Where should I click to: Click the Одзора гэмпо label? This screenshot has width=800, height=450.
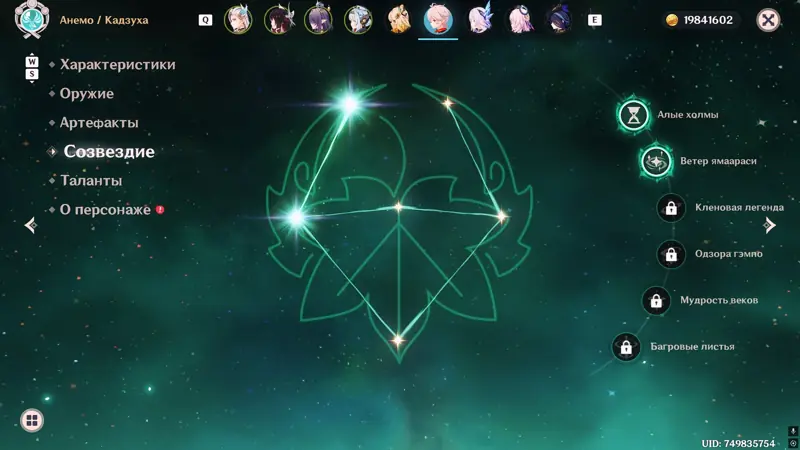(x=729, y=254)
